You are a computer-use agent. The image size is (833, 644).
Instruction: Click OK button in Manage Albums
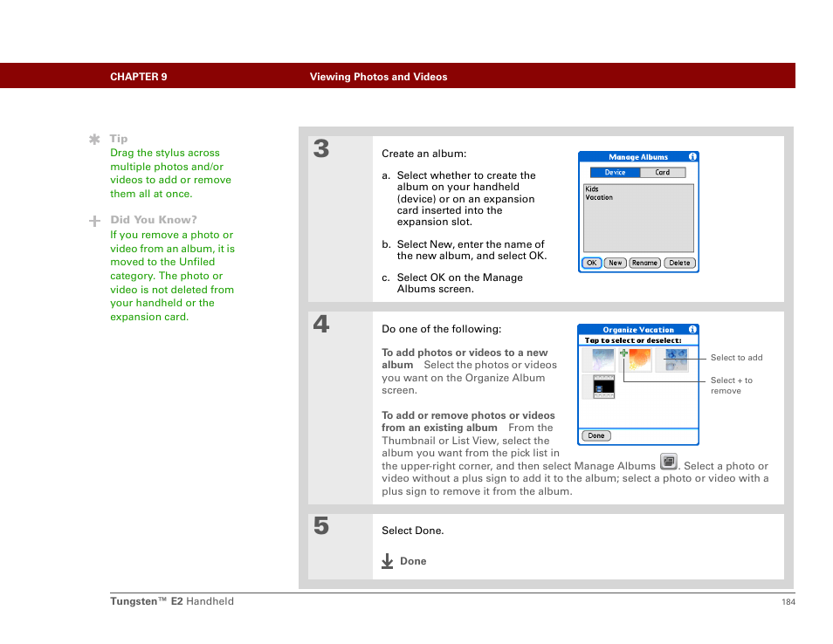click(592, 263)
